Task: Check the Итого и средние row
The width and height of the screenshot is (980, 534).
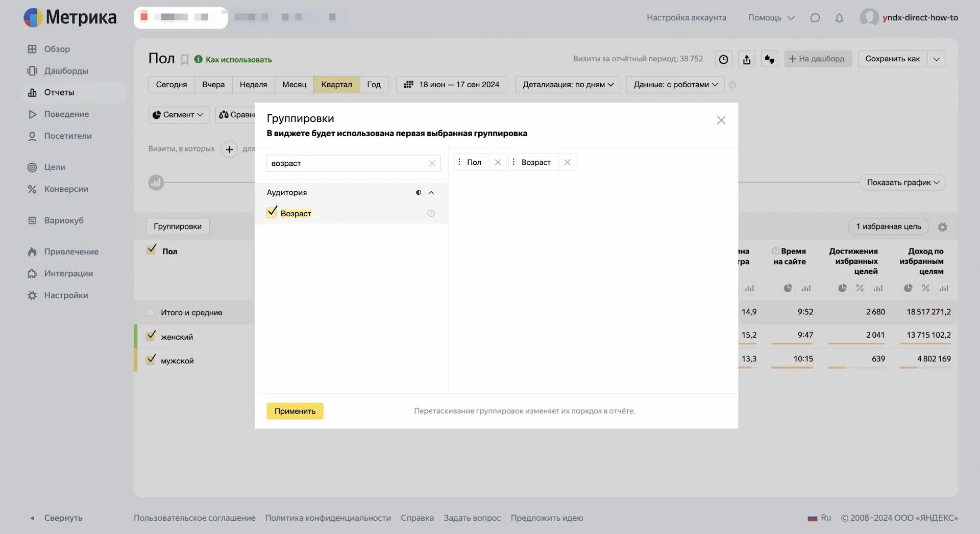Action: [x=150, y=312]
